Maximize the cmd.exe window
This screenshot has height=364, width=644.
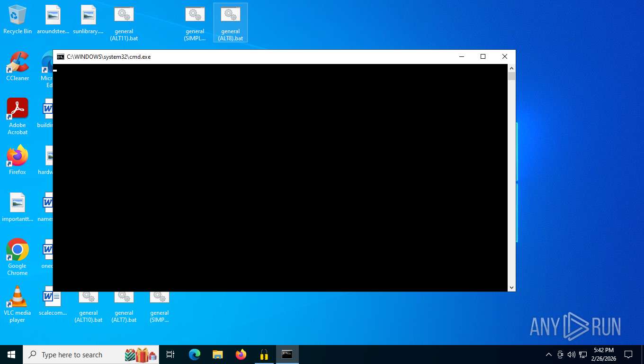(x=483, y=57)
